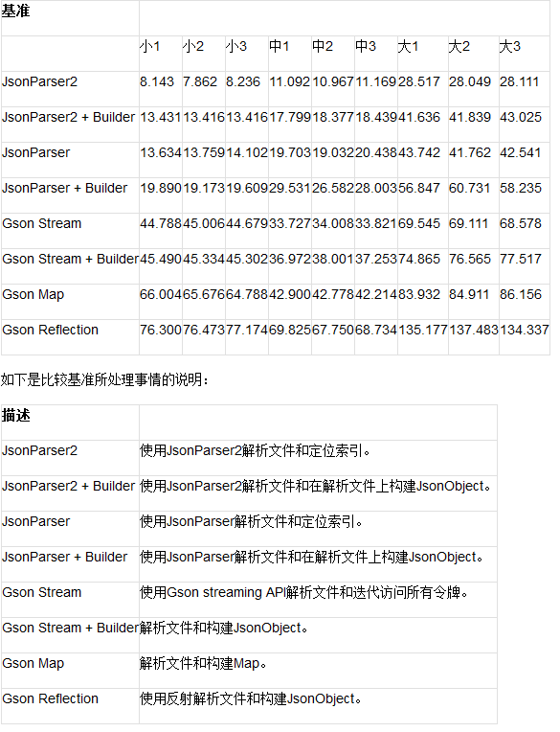Image resolution: width=560 pixels, height=732 pixels.
Task: Select the value 66.004
Action: click(x=161, y=294)
